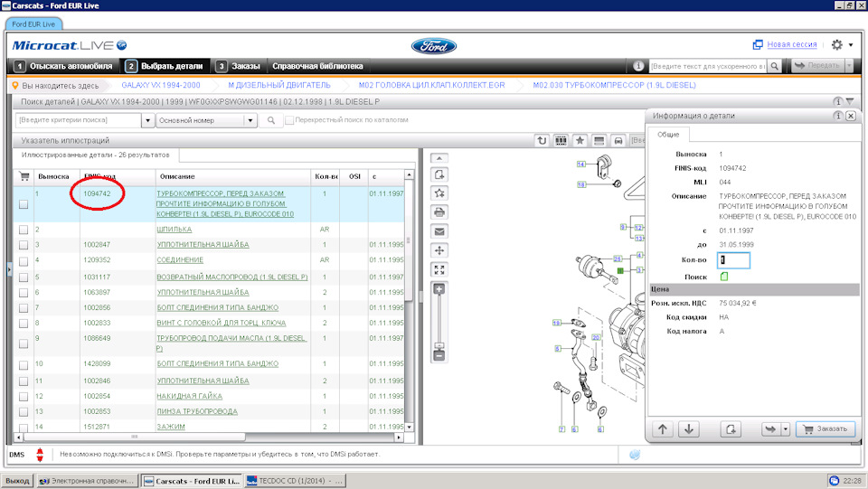The image size is (868, 489).
Task: Open the search criteria dropdown arrow
Action: pyautogui.click(x=147, y=120)
